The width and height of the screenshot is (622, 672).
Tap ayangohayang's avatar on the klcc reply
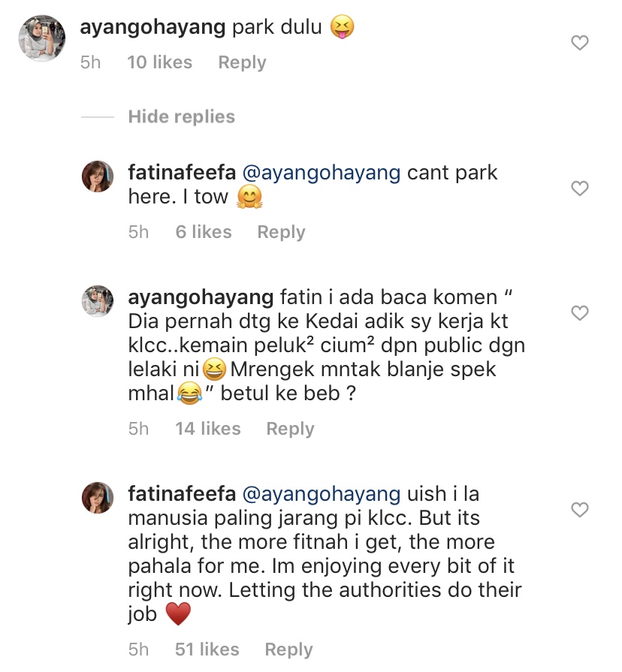point(97,302)
